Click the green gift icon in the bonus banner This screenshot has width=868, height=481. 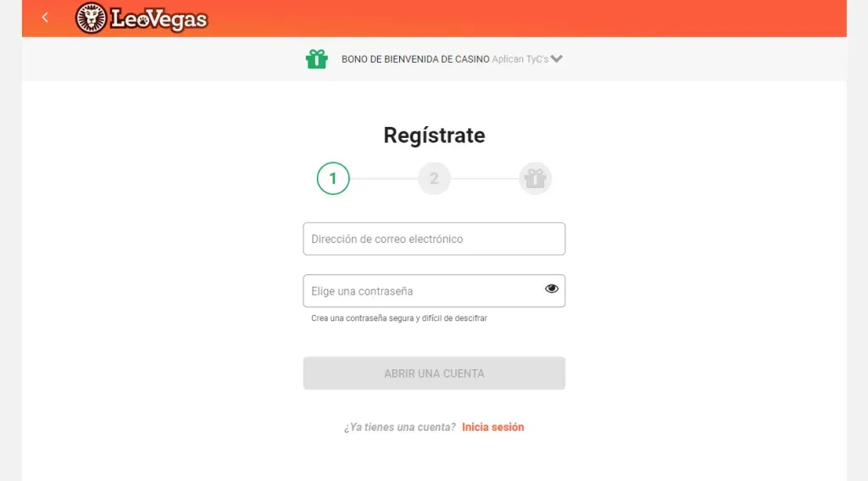point(316,59)
